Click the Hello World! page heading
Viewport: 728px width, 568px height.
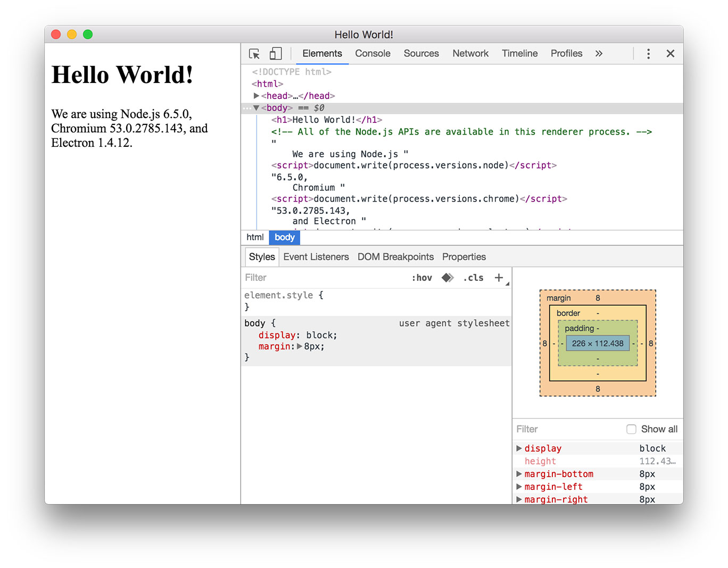(122, 74)
